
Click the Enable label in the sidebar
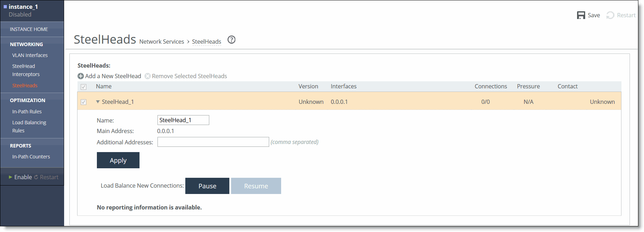click(x=23, y=177)
